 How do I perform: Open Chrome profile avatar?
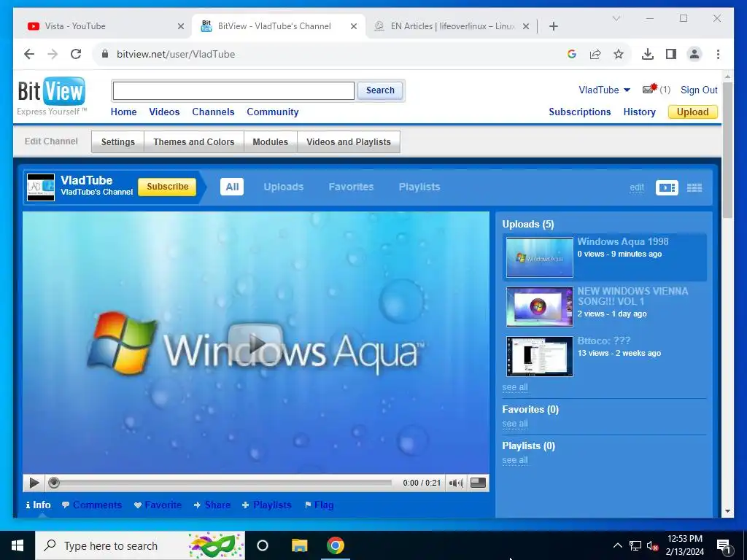click(694, 54)
